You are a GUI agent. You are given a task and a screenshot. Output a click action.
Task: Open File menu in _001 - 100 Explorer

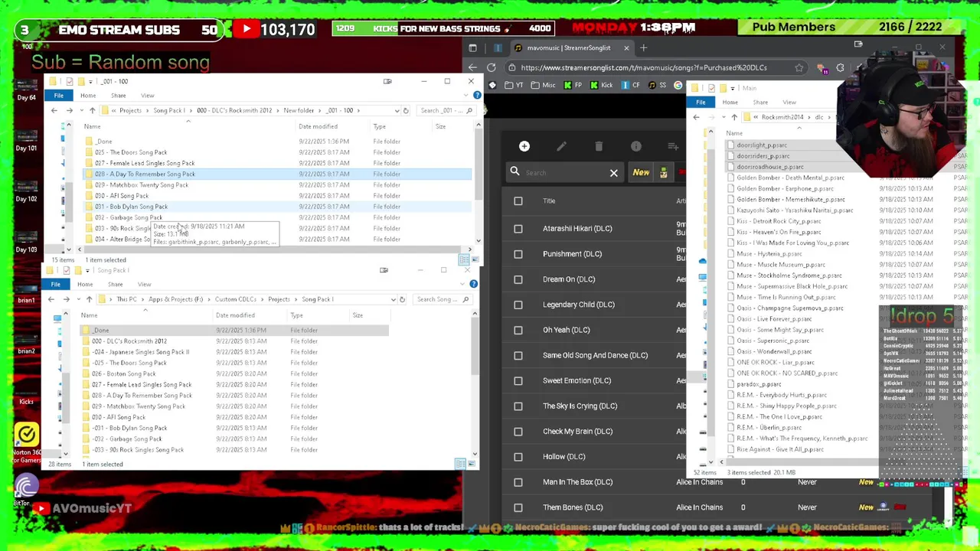59,96
